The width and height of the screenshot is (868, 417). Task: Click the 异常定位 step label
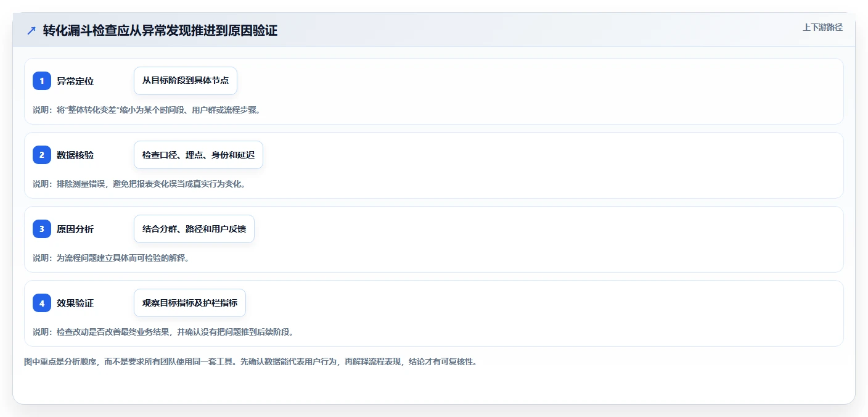pos(75,81)
